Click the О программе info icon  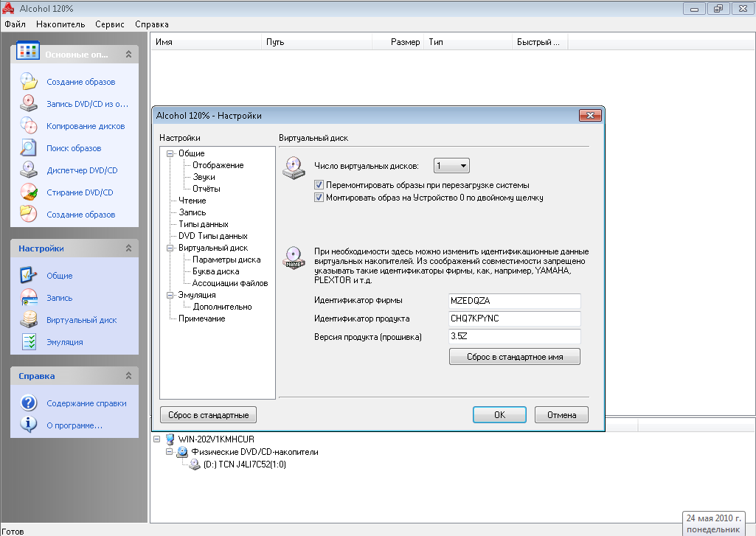coord(29,425)
